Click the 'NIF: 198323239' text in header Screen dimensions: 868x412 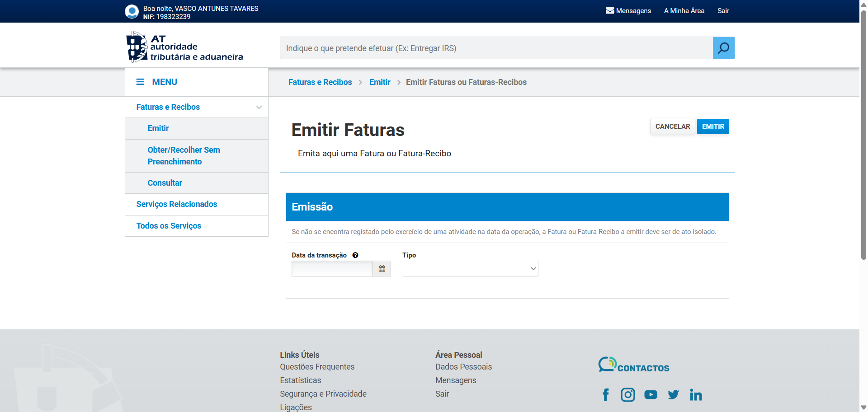167,17
